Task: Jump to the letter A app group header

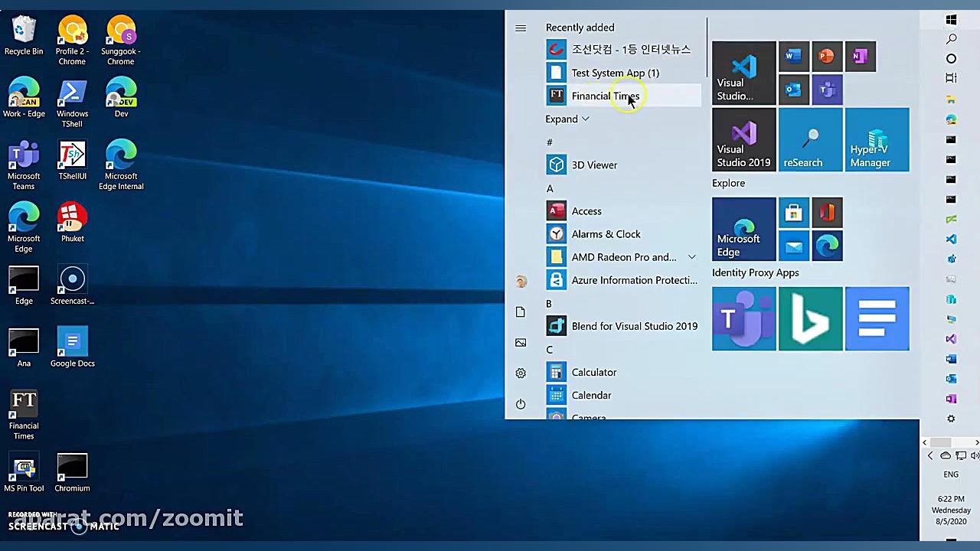Action: pos(550,188)
